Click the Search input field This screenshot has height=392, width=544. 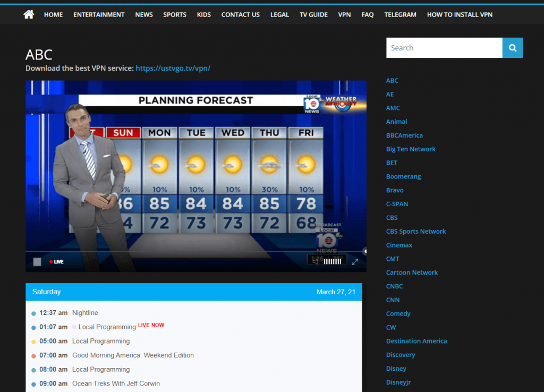tap(444, 48)
